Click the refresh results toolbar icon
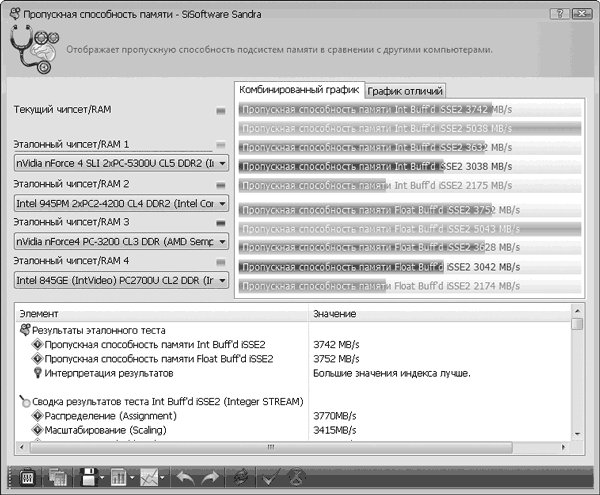 coord(241,477)
